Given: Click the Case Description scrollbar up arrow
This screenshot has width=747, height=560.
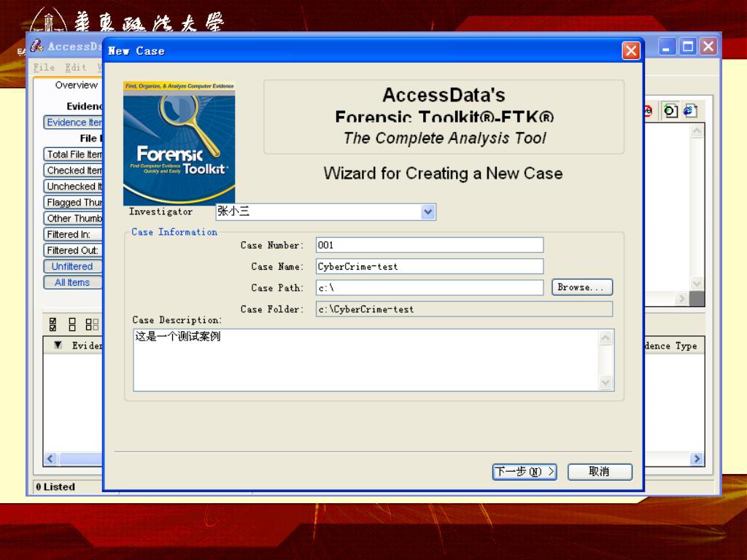Looking at the screenshot, I should tap(605, 338).
